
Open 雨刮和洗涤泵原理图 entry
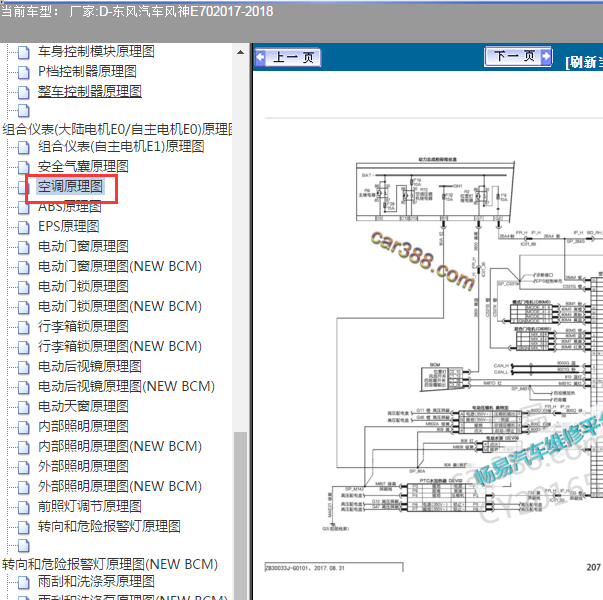(x=96, y=582)
